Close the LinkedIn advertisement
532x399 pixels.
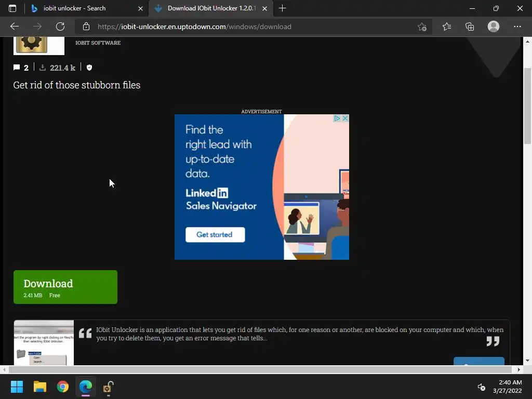[x=345, y=118]
